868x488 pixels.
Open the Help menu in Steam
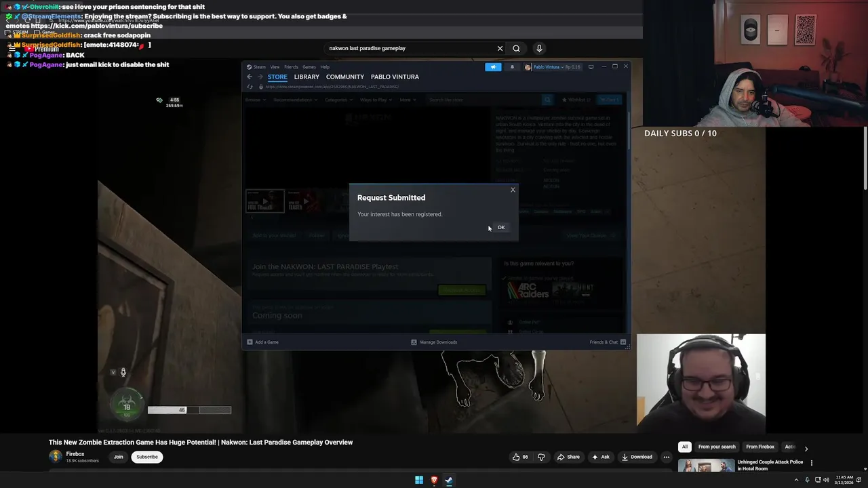325,67
